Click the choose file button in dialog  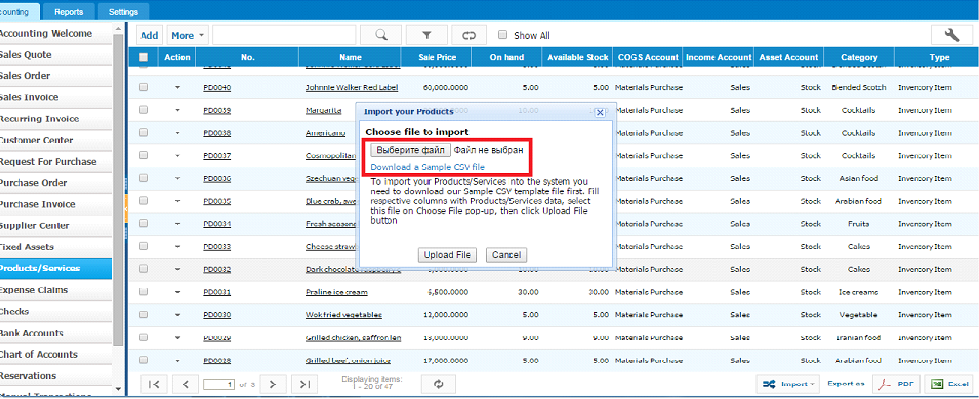pyautogui.click(x=410, y=150)
